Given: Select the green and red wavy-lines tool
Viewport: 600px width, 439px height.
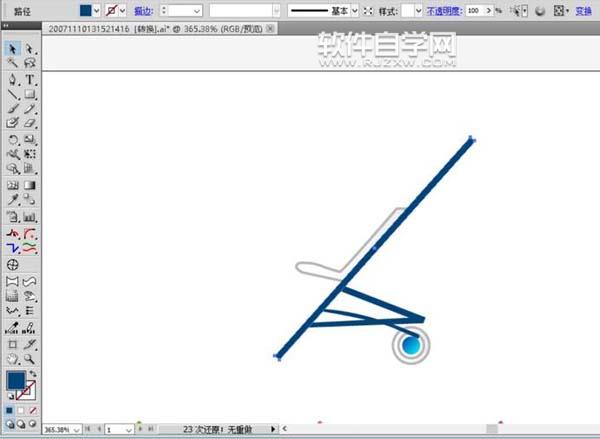Looking at the screenshot, I should (29, 248).
